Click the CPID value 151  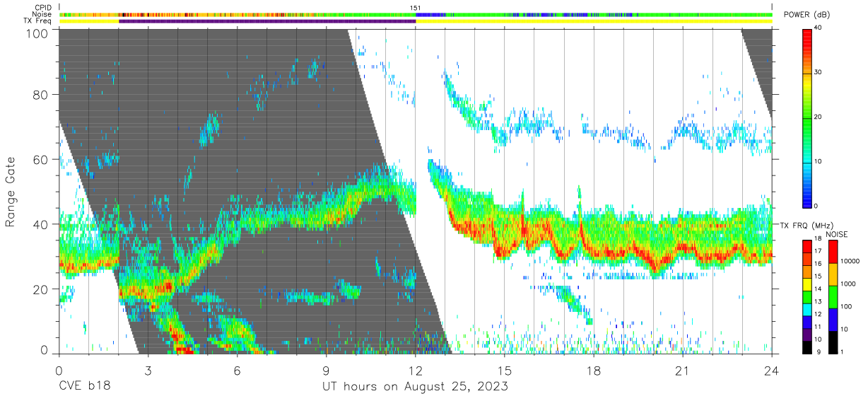(416, 8)
